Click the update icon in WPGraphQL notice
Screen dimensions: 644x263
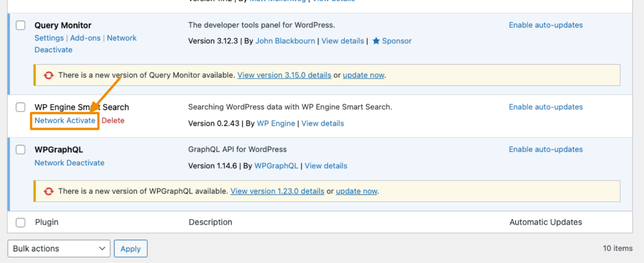(x=49, y=191)
